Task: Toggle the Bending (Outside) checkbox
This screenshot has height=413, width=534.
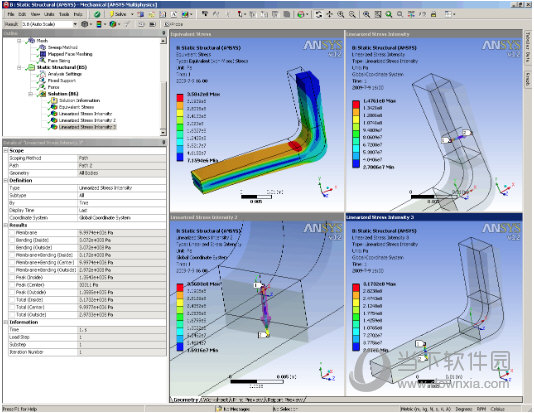Action: pos(12,248)
